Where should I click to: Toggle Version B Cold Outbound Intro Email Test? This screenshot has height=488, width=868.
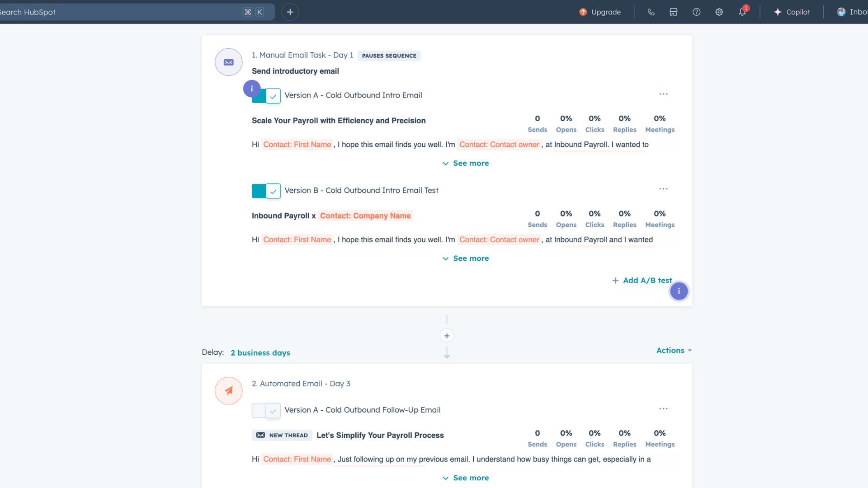(x=266, y=191)
